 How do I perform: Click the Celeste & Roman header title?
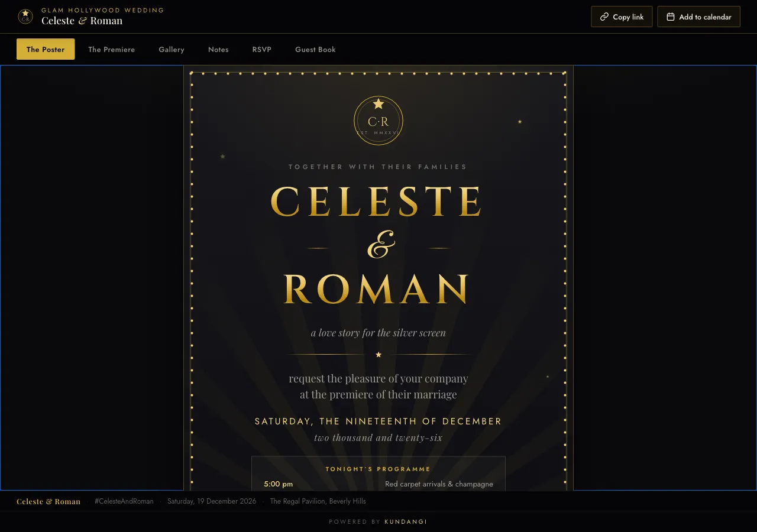click(x=82, y=21)
